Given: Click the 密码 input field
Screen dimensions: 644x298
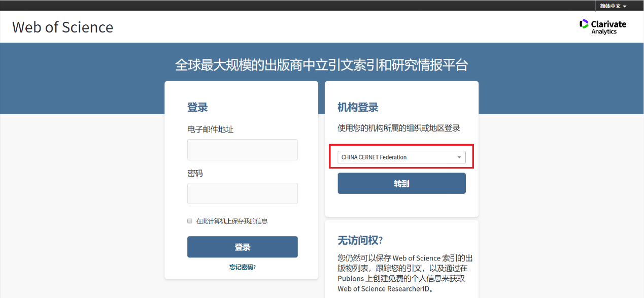Looking at the screenshot, I should click(242, 193).
